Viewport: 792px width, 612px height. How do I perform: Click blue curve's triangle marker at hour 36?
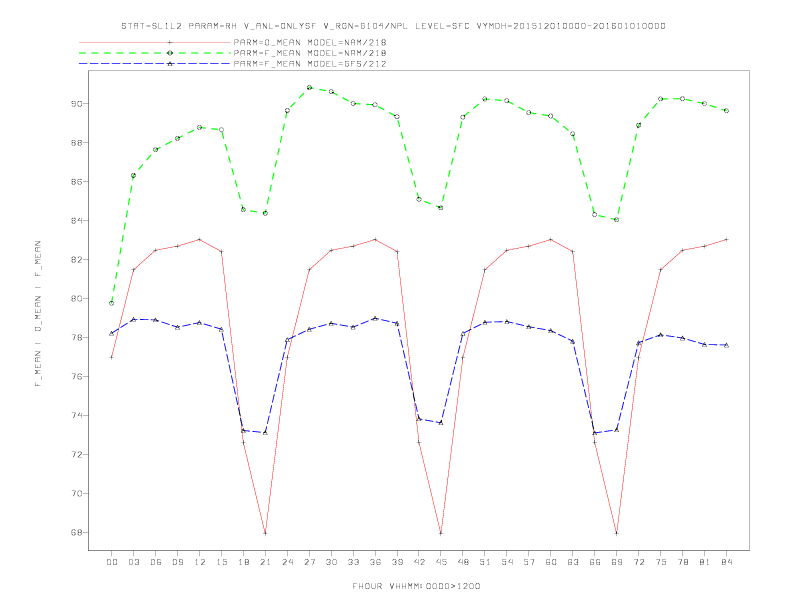375,319
